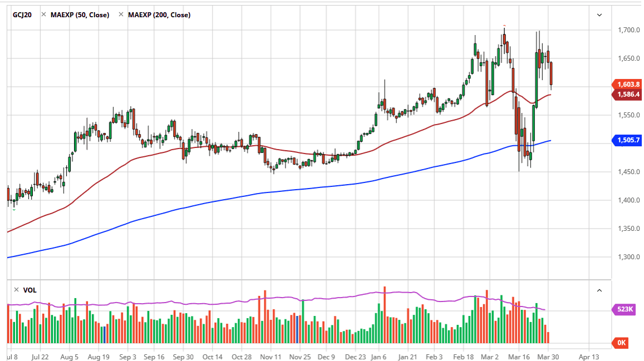Click the last red candlestick on chart
644x361 pixels.
pos(551,74)
